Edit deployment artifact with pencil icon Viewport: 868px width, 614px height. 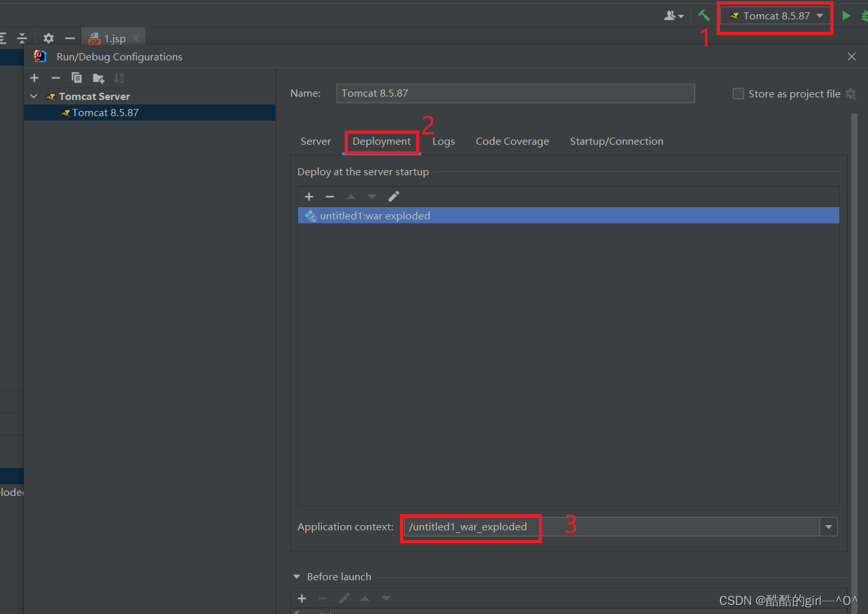(393, 197)
